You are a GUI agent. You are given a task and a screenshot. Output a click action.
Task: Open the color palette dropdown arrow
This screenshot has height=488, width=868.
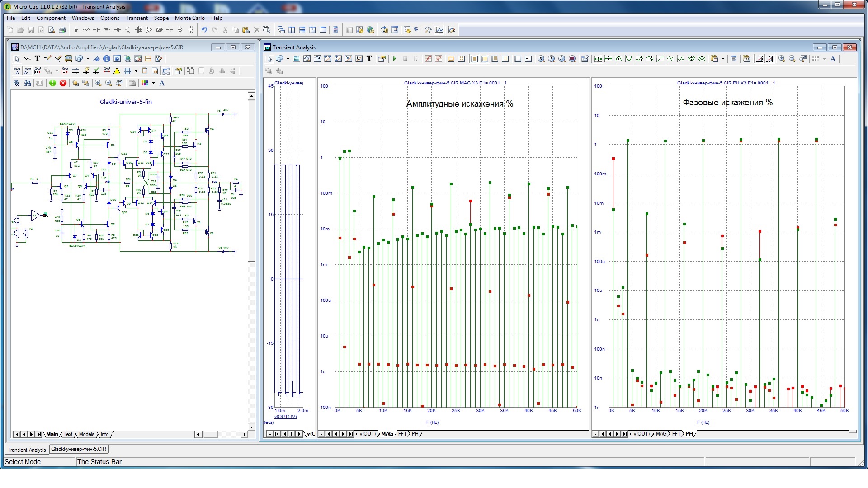pos(153,83)
